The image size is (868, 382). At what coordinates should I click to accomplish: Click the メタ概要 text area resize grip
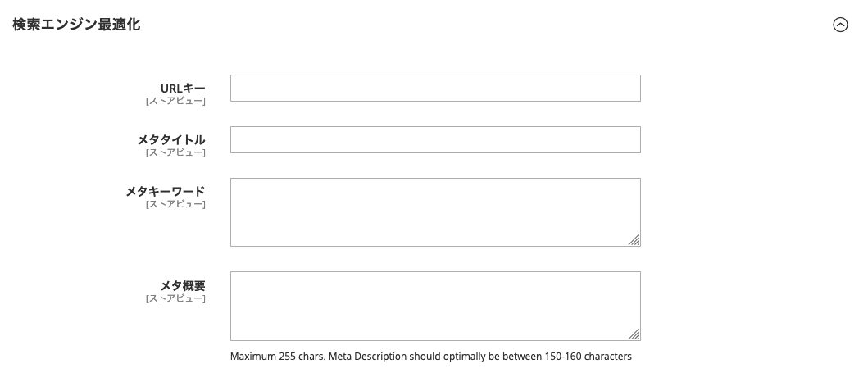[634, 334]
